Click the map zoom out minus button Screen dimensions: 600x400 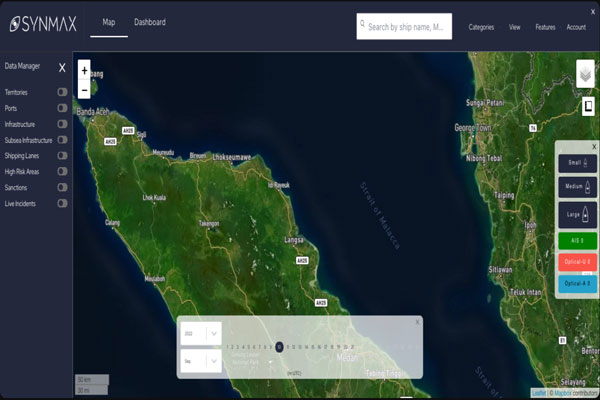pos(84,89)
